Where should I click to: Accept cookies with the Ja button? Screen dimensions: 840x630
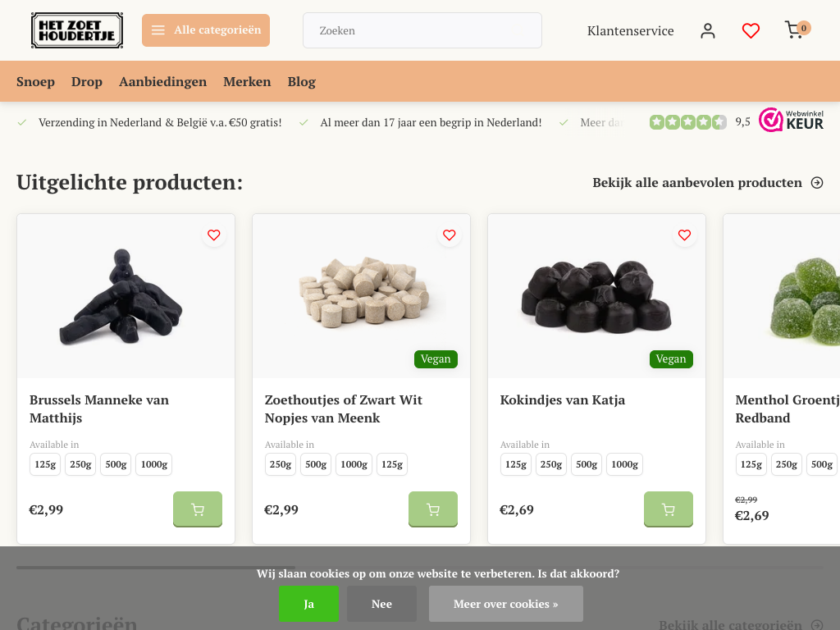point(308,604)
